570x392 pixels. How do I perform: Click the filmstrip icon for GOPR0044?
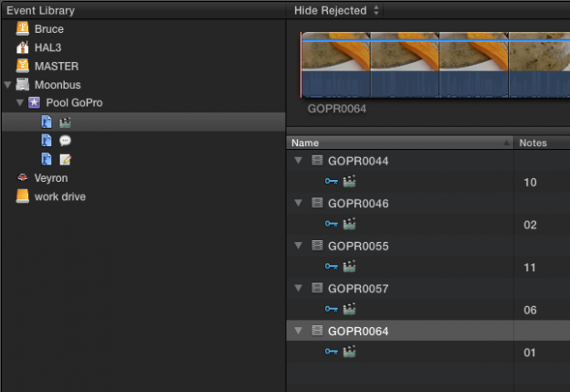(x=317, y=161)
